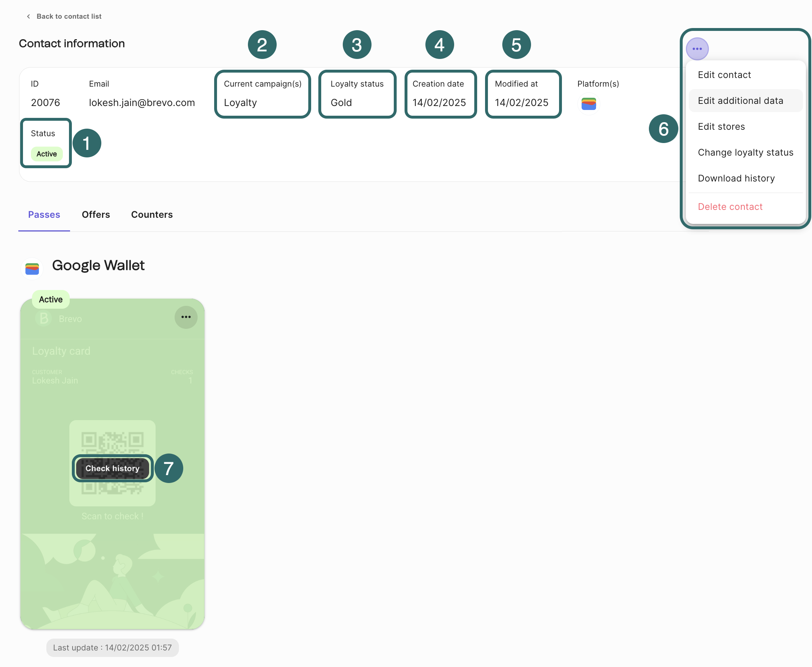Open the three-dot menu on loyalty card
This screenshot has height=667, width=812.
186,317
